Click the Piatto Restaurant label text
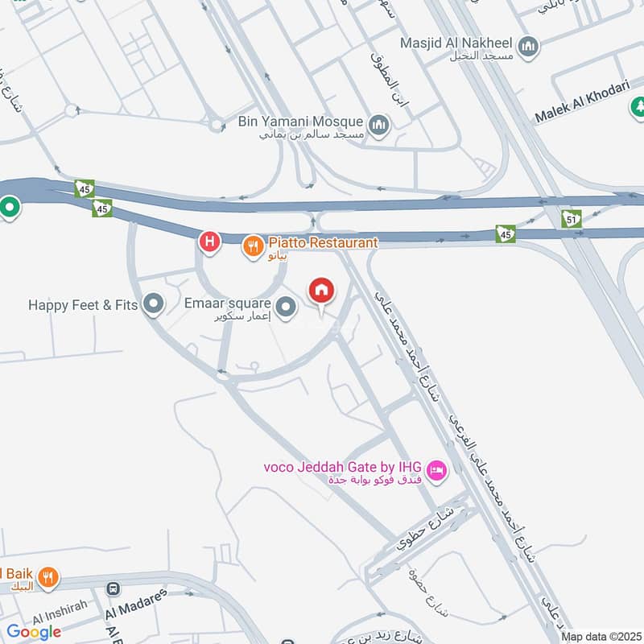 [324, 243]
